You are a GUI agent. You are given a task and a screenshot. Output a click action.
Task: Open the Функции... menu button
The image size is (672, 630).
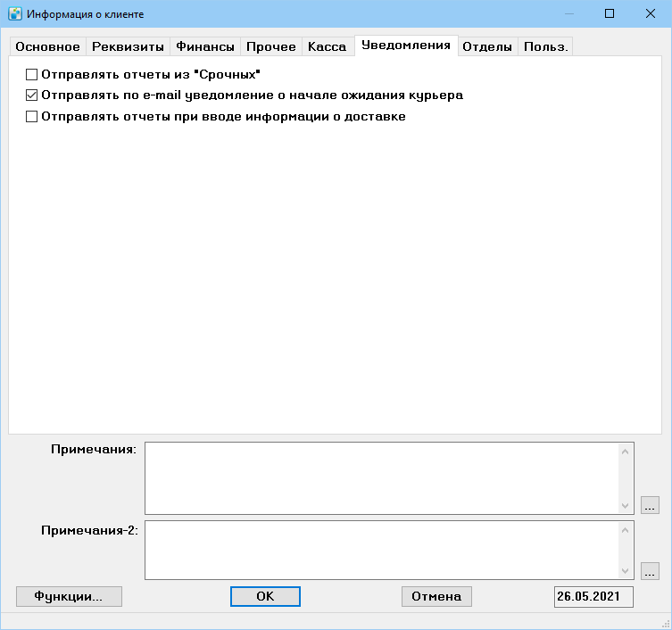(69, 597)
